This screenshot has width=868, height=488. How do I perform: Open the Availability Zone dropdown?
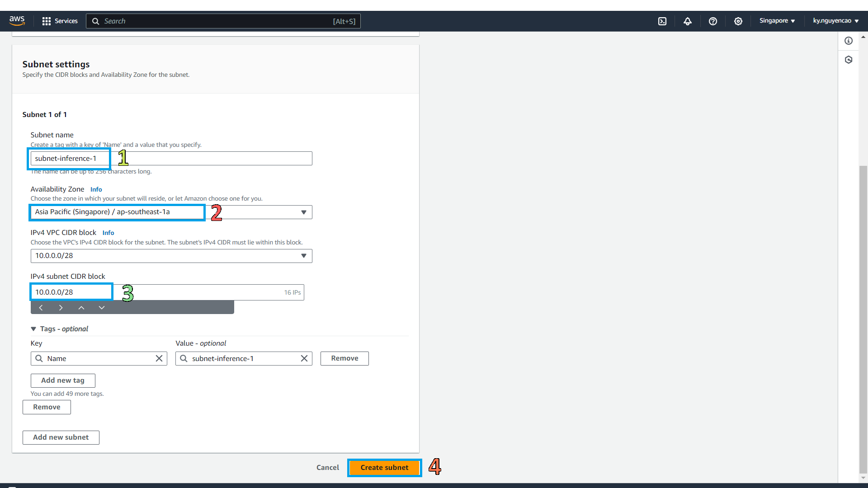pyautogui.click(x=171, y=212)
